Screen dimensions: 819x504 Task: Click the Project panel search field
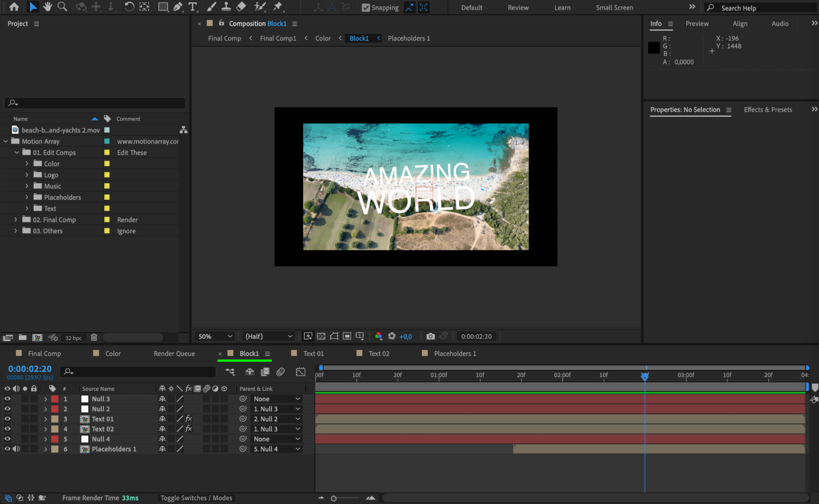click(x=98, y=103)
